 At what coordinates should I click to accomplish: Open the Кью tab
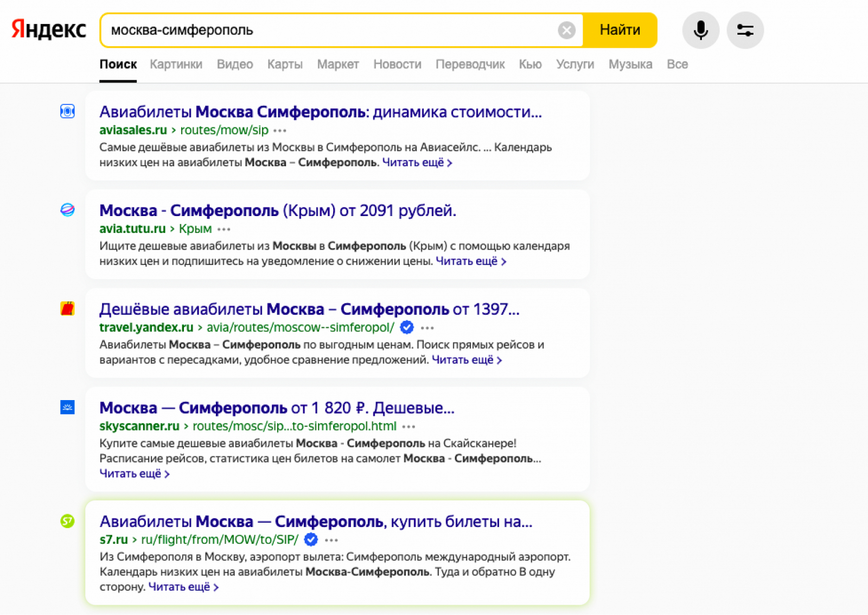pyautogui.click(x=530, y=64)
